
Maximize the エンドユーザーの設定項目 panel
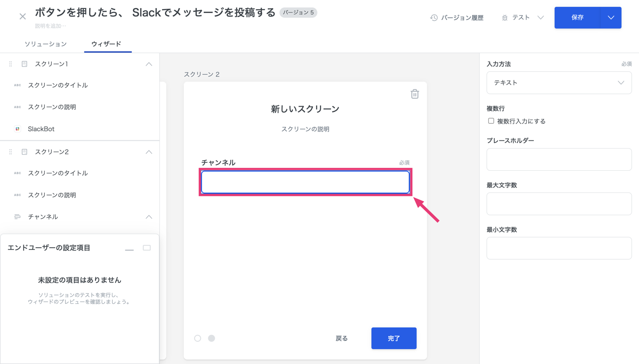(147, 248)
